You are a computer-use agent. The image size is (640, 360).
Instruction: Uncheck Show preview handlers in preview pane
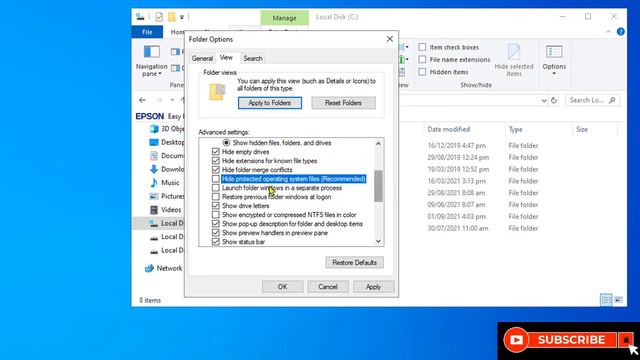tap(216, 233)
